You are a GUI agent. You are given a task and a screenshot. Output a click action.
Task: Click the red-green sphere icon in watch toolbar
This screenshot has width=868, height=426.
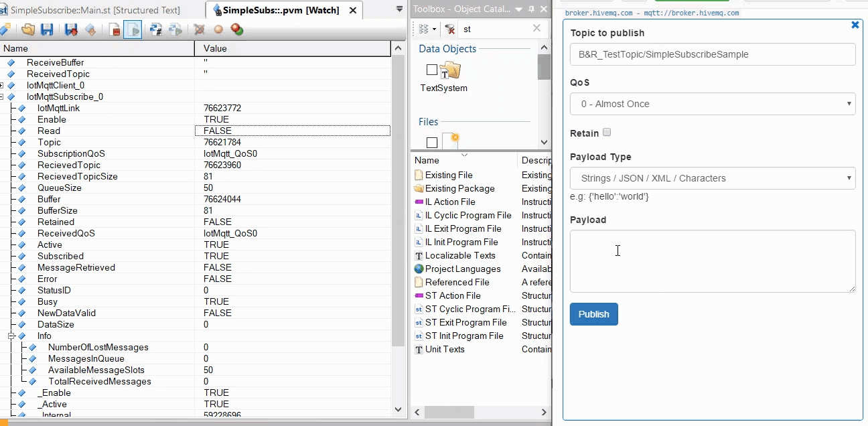pyautogui.click(x=236, y=29)
